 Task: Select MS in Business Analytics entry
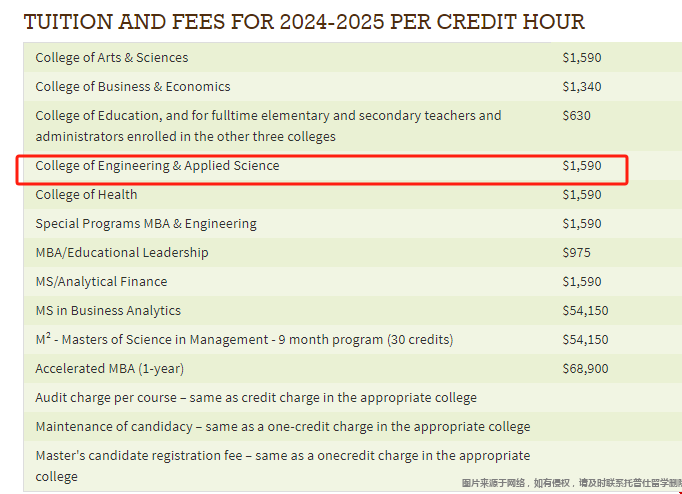(108, 310)
